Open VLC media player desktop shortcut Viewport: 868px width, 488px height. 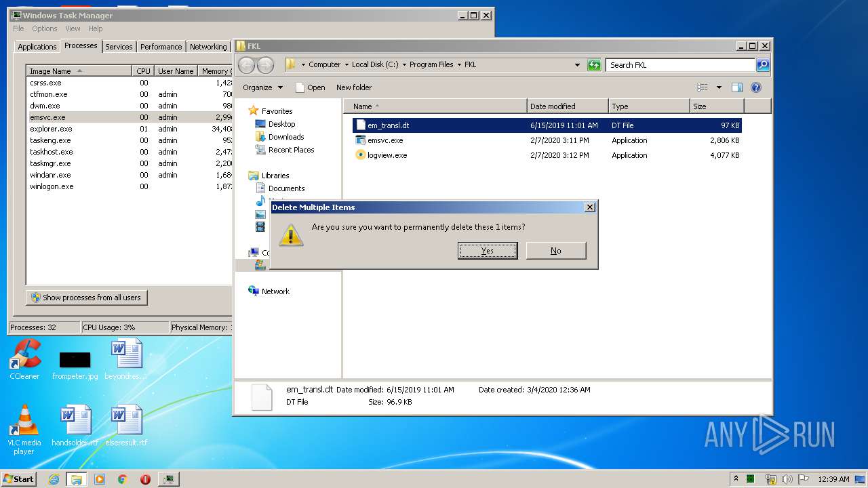pyautogui.click(x=24, y=430)
